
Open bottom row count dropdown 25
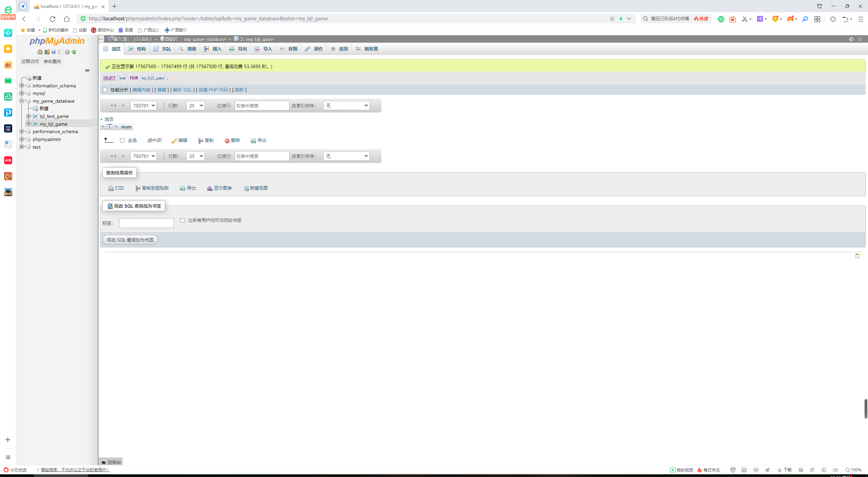click(196, 156)
